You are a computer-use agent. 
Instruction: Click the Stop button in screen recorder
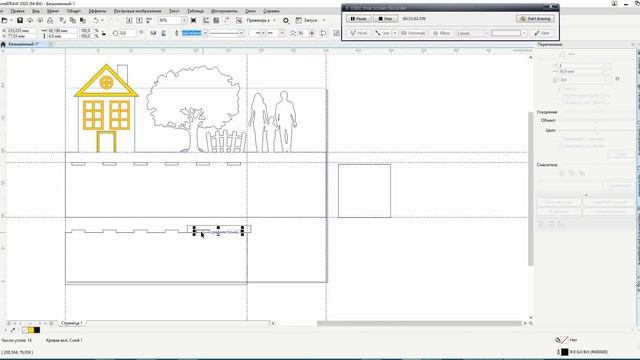pyautogui.click(x=385, y=19)
